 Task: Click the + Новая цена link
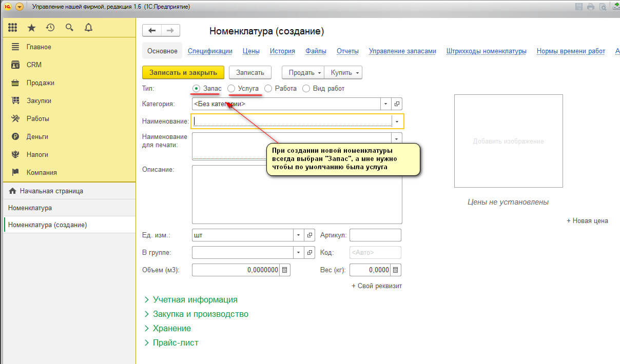click(587, 220)
